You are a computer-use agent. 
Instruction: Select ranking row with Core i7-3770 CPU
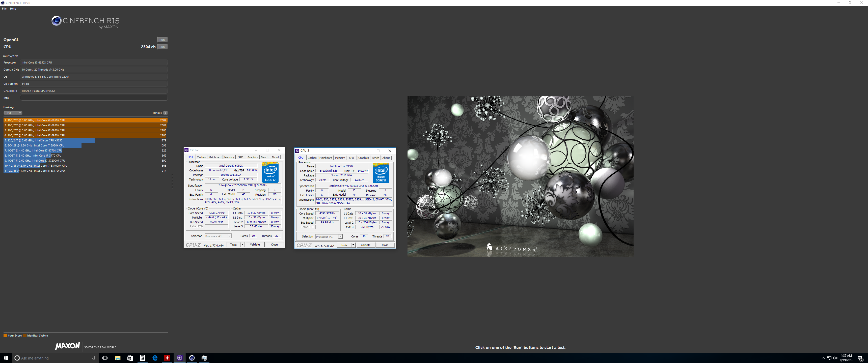86,156
